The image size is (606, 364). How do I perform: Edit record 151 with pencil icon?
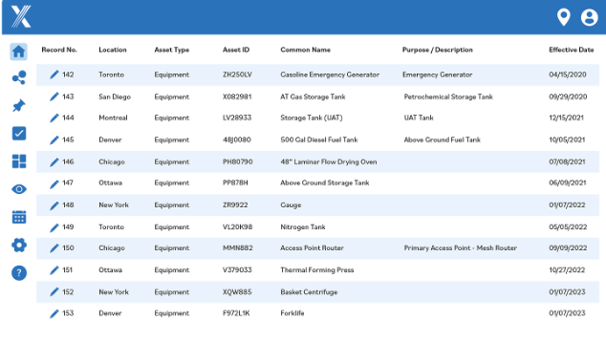tap(54, 270)
